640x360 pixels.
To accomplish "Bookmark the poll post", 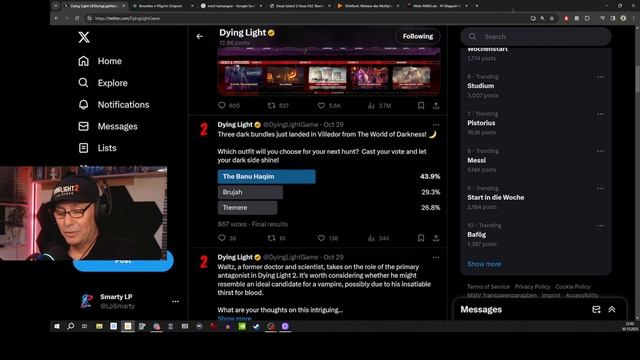I will [x=421, y=238].
